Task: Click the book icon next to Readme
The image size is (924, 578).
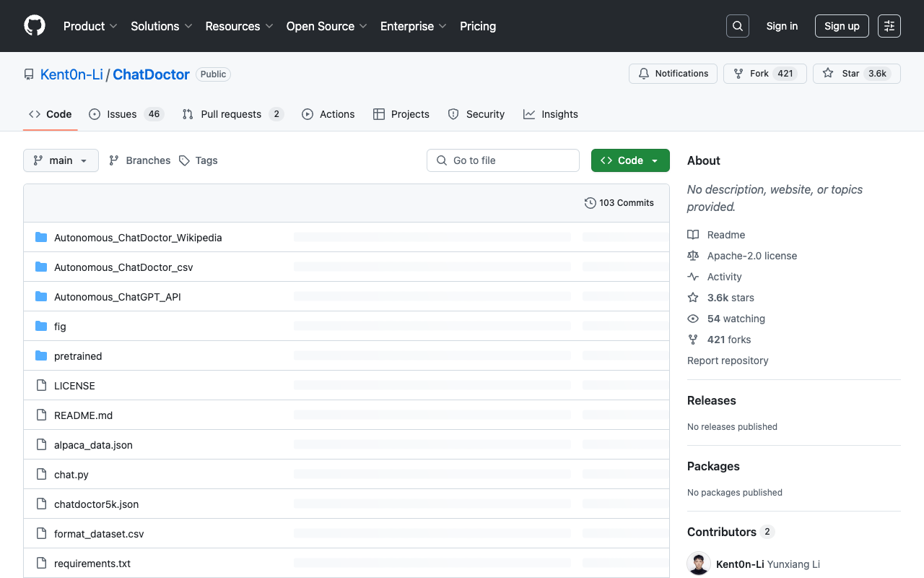Action: click(693, 235)
